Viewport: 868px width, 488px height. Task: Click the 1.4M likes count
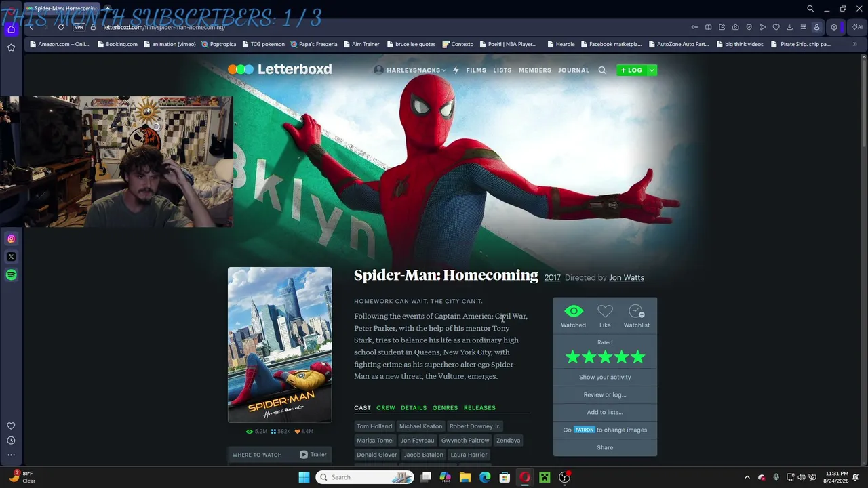[304, 432]
